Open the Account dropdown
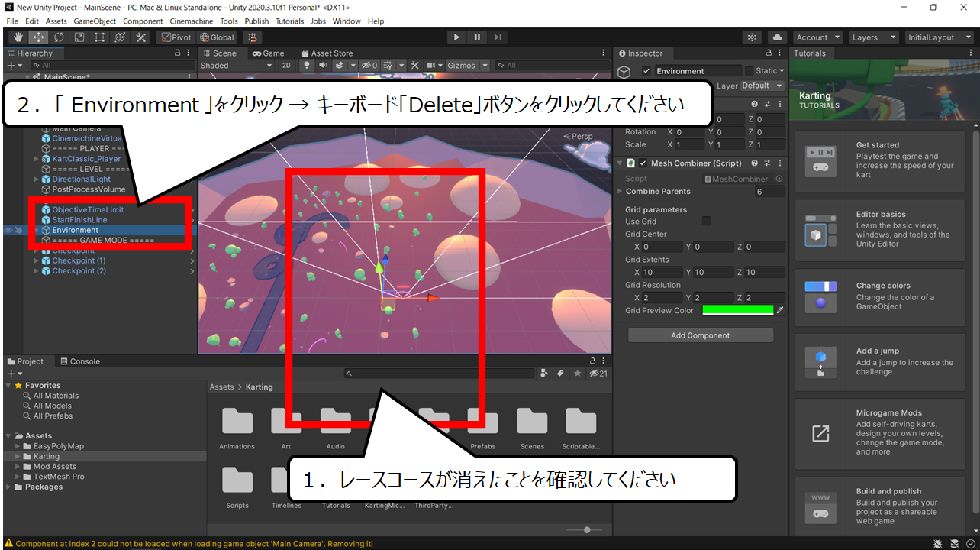 817,37
